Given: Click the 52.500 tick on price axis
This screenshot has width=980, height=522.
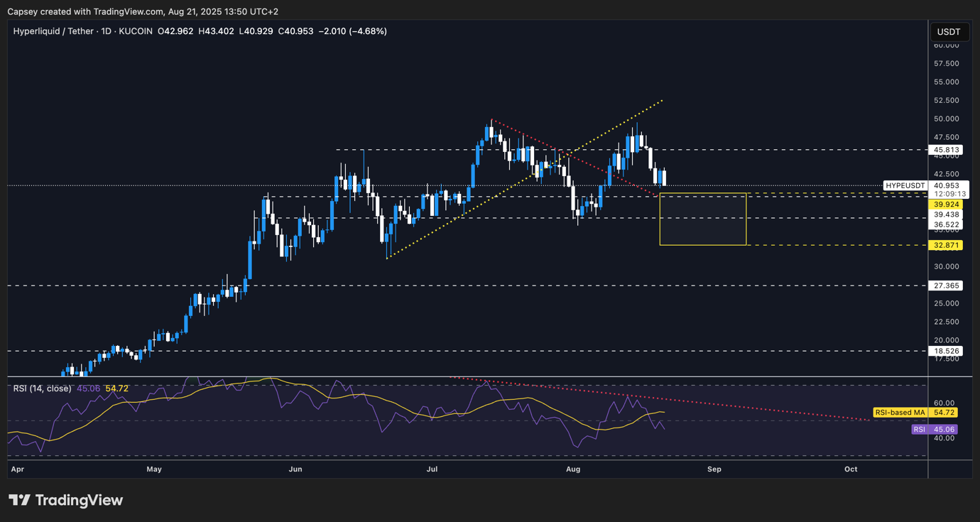Looking at the screenshot, I should coord(947,101).
